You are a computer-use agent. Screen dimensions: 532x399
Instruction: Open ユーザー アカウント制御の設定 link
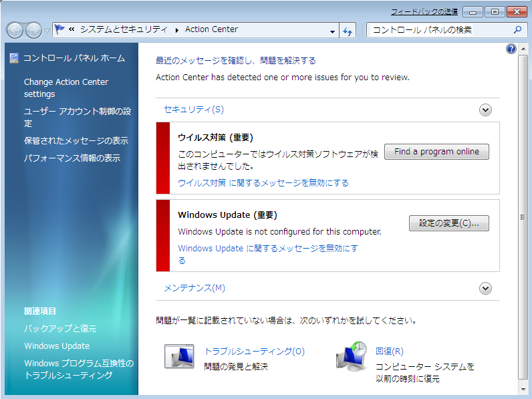click(78, 117)
